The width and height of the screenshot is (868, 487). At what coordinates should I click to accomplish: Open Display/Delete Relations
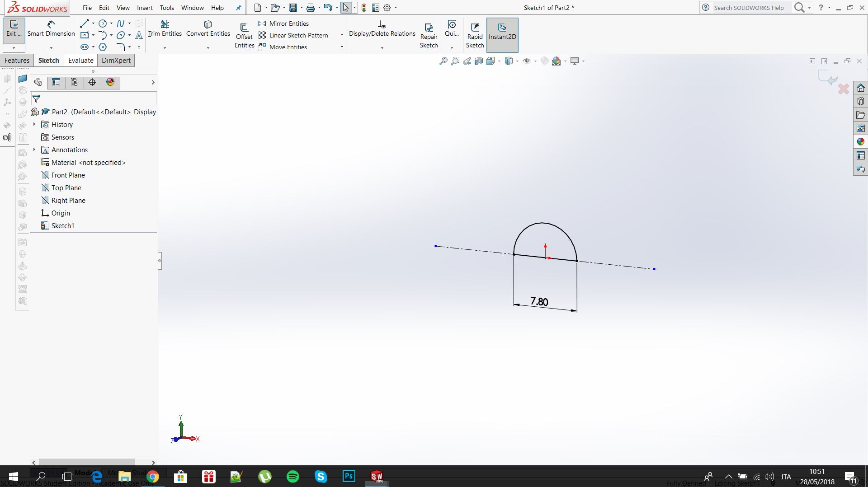[382, 29]
